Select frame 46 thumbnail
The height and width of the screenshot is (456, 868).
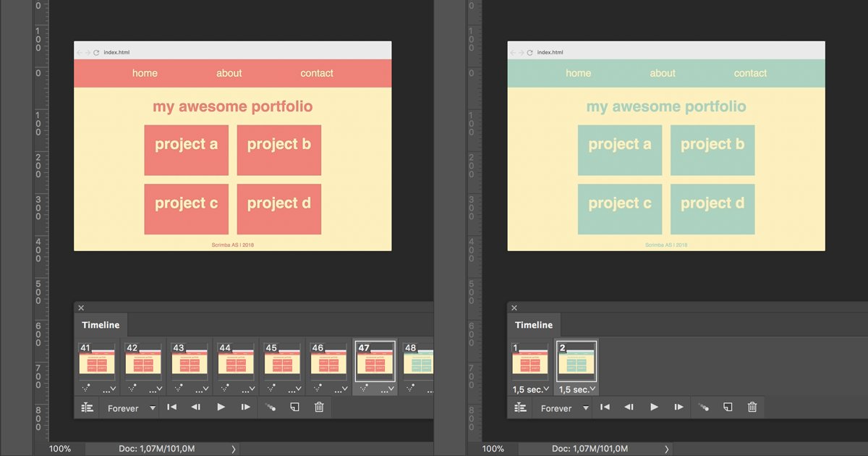[328, 360]
